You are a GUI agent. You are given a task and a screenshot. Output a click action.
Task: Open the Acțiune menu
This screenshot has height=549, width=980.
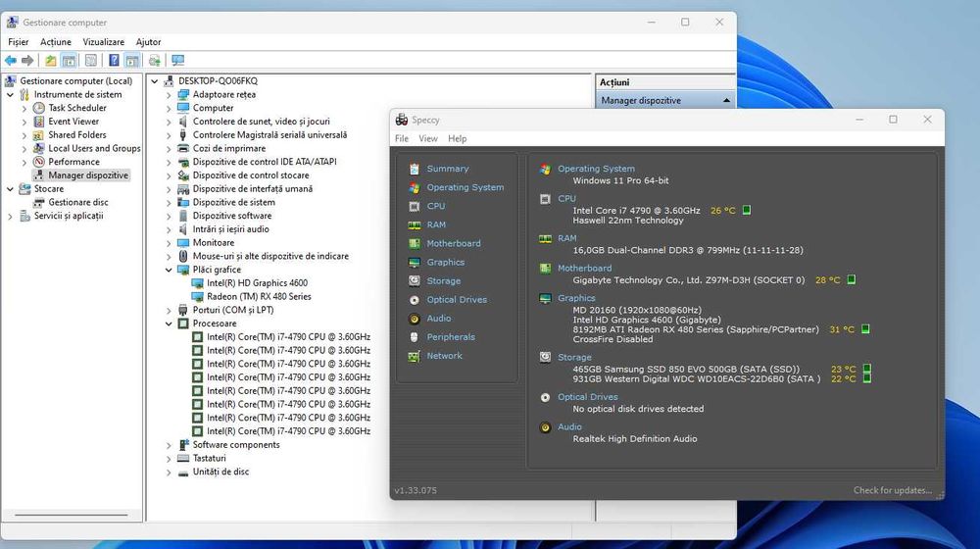[x=56, y=42]
